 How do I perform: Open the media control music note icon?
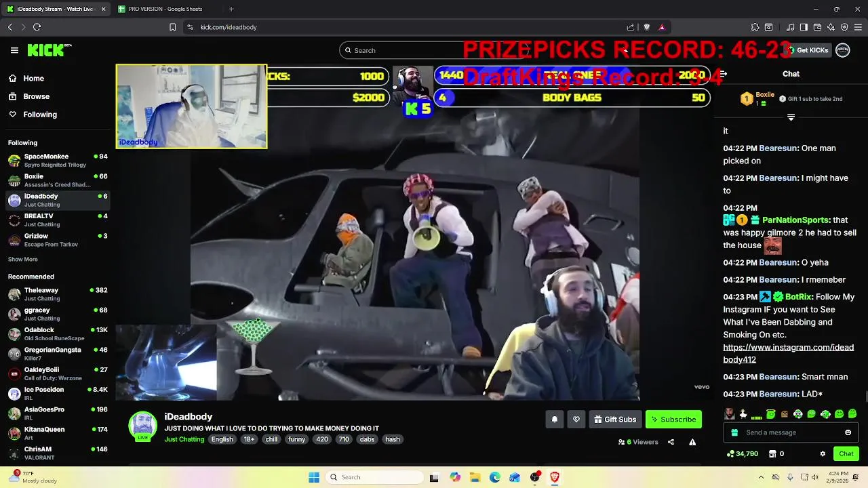790,27
